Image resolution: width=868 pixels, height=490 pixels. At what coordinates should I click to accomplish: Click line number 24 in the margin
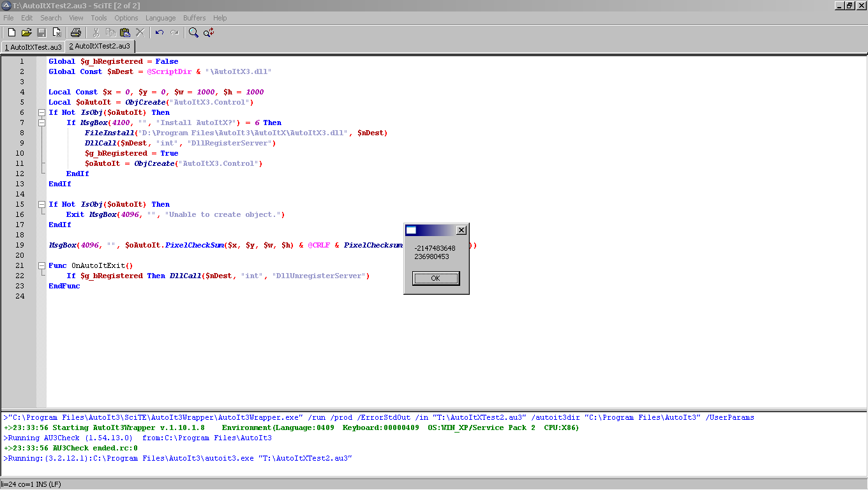coord(20,296)
